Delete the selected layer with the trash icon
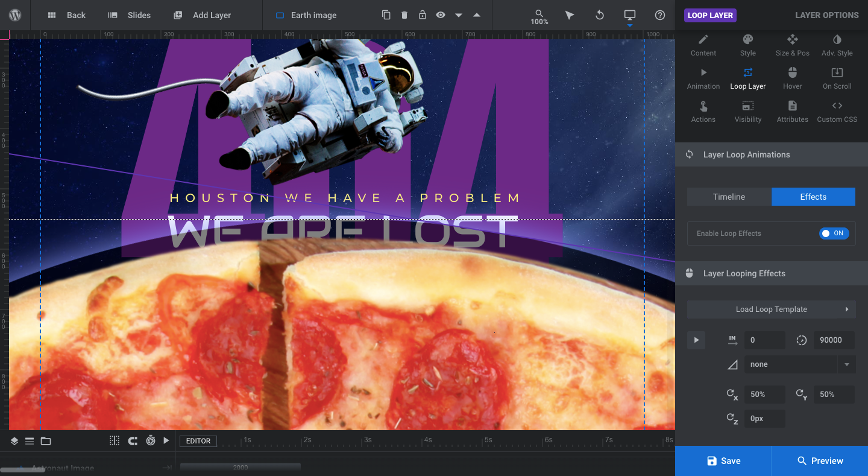Screen dimensions: 868x476 (404, 15)
